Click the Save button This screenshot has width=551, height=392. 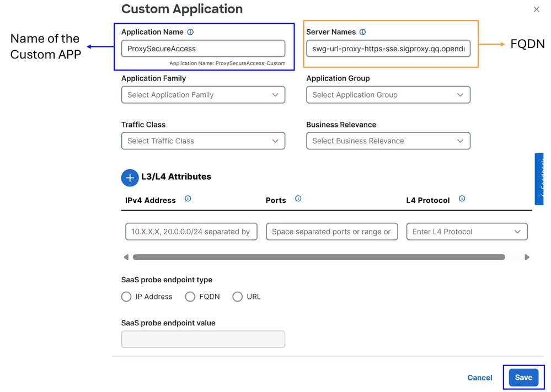tap(523, 377)
